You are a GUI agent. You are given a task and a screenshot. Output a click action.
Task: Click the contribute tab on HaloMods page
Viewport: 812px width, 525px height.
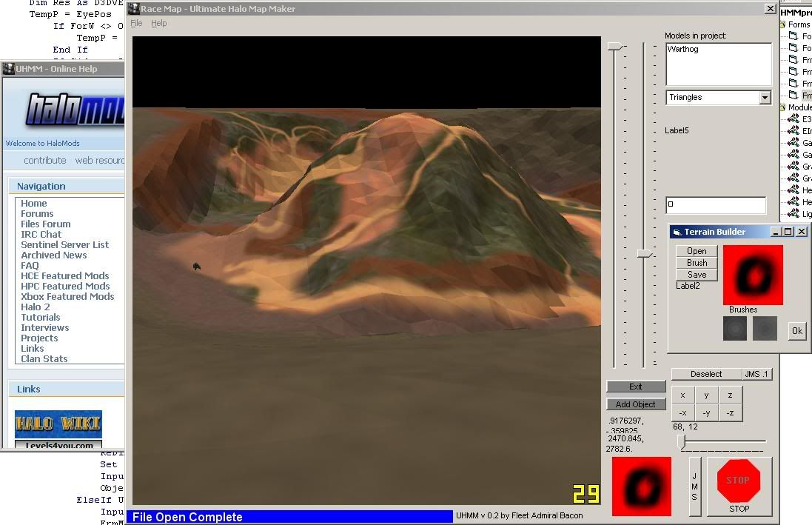(x=45, y=161)
